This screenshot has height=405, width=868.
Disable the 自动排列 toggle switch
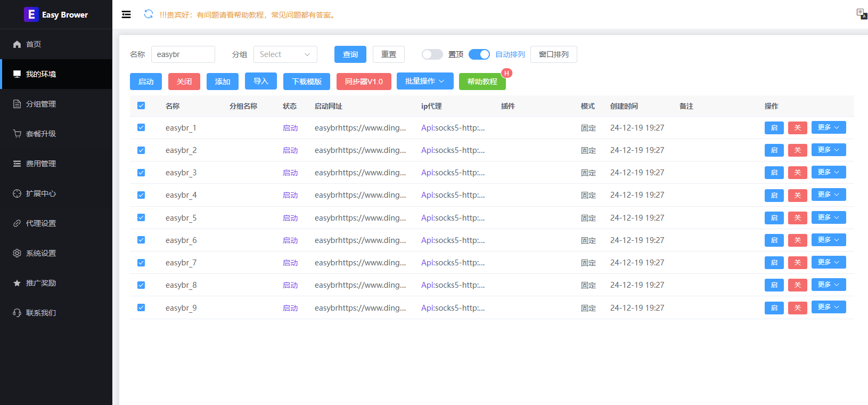[x=479, y=54]
